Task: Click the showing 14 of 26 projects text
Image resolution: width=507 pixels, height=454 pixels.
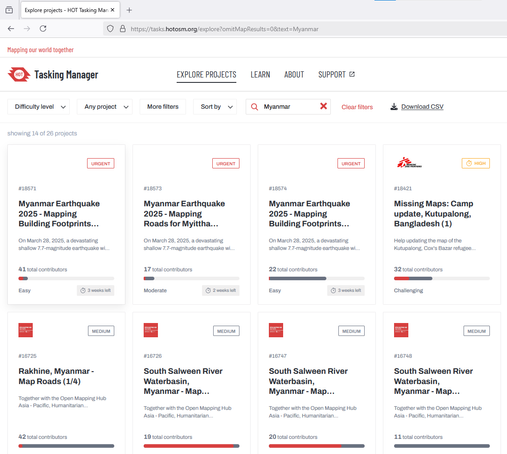Action: [42, 133]
